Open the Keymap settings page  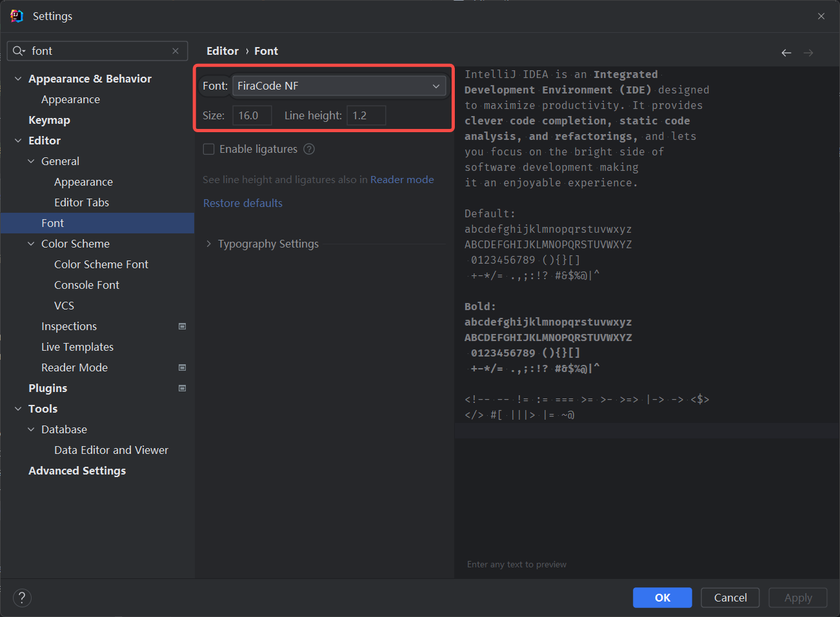pos(49,120)
